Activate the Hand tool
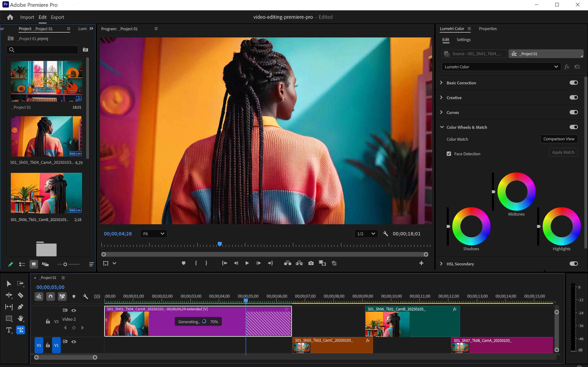Viewport: 588px width, 367px height. point(21,318)
